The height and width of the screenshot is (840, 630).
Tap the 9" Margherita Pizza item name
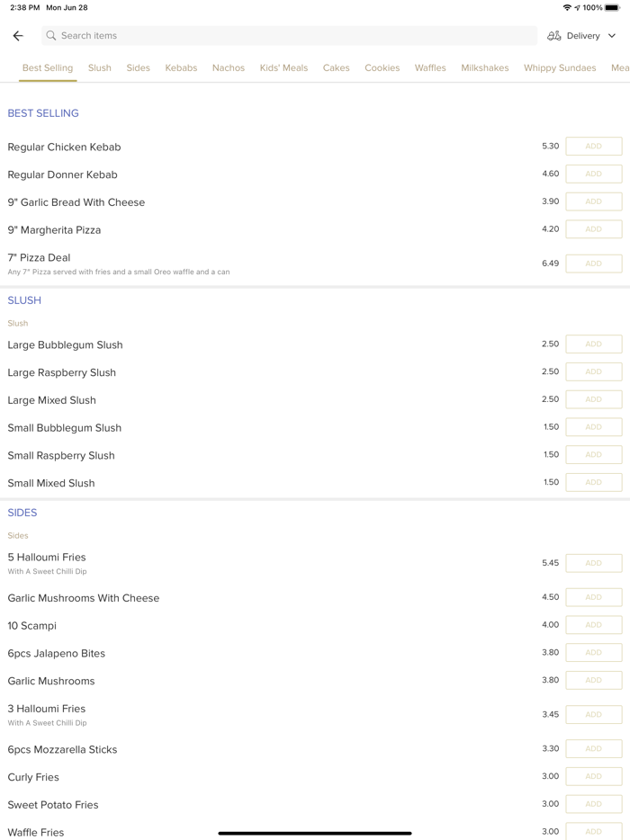55,230
